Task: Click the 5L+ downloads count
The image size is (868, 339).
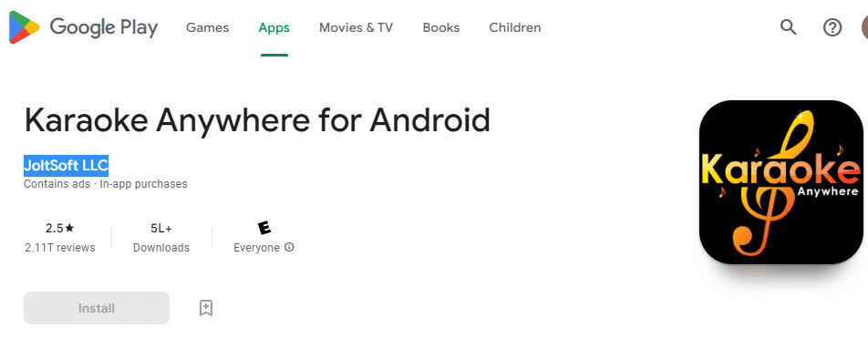Action: click(161, 228)
